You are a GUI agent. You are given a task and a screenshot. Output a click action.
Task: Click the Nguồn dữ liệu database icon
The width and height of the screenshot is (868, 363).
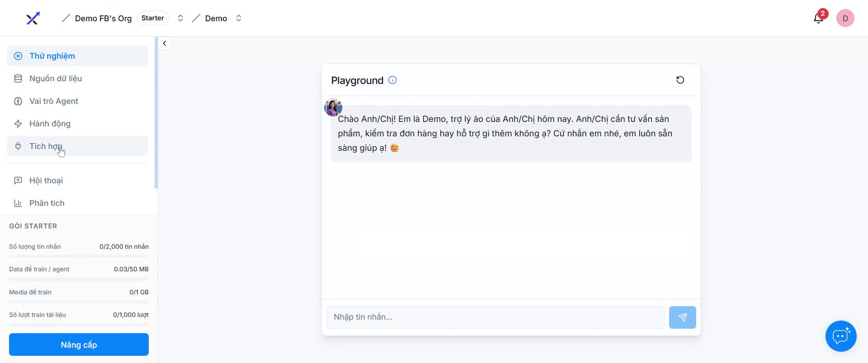(x=18, y=79)
